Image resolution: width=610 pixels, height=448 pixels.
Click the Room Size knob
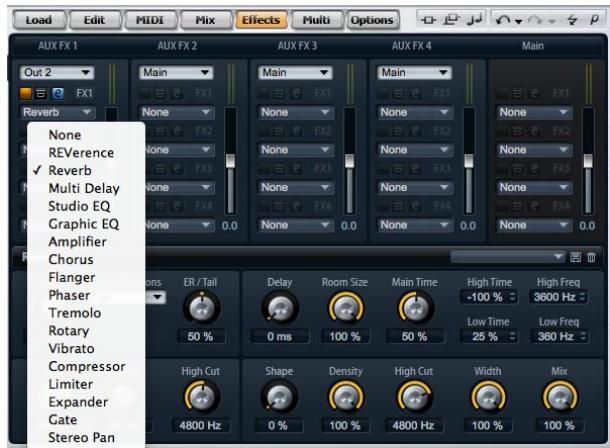345,309
